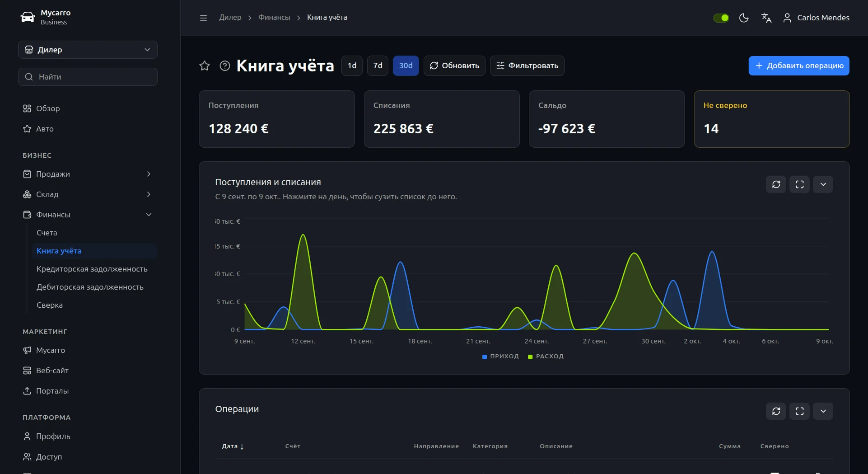Refresh the Поступления и списания chart
The width and height of the screenshot is (868, 474).
click(x=776, y=184)
